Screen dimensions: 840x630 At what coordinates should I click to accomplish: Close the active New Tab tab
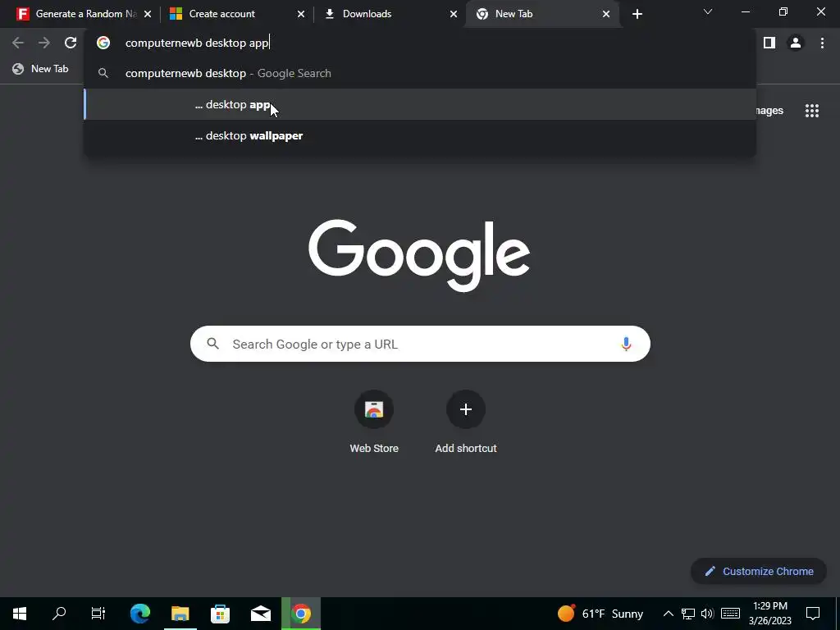606,14
